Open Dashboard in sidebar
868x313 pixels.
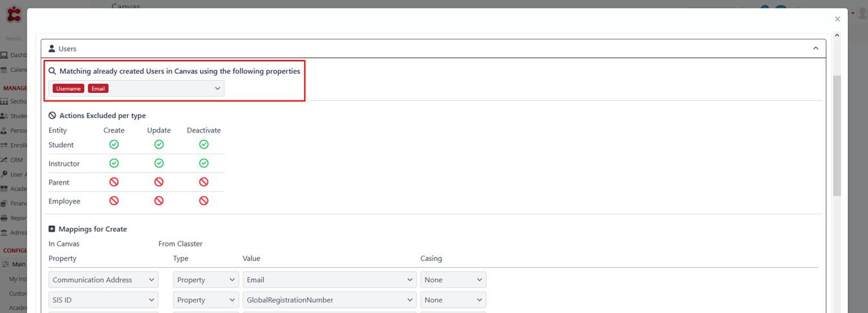tap(14, 56)
